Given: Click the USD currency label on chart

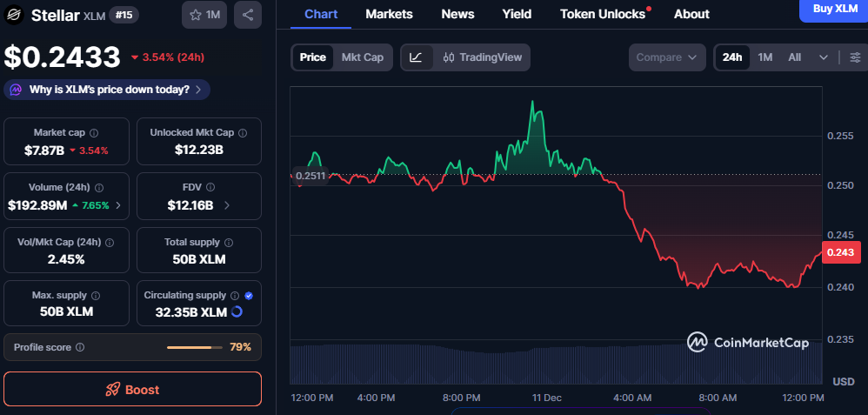Looking at the screenshot, I should (844, 381).
